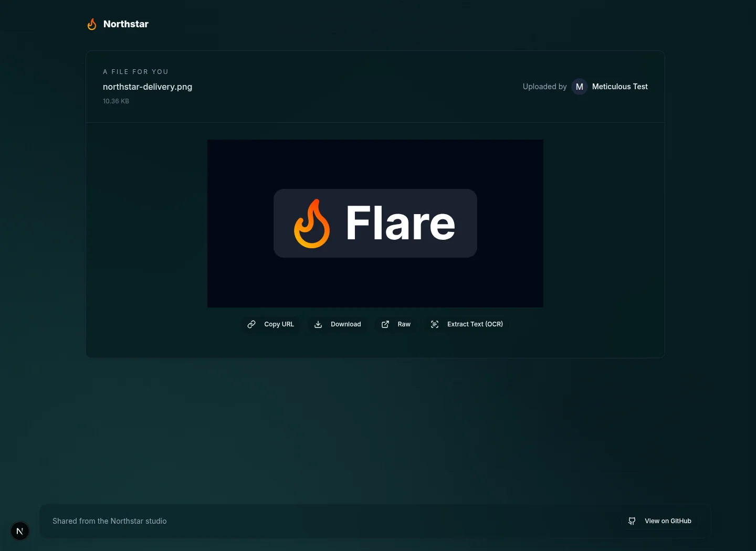
Task: Run Extract Text (OCR)
Action: pos(467,324)
